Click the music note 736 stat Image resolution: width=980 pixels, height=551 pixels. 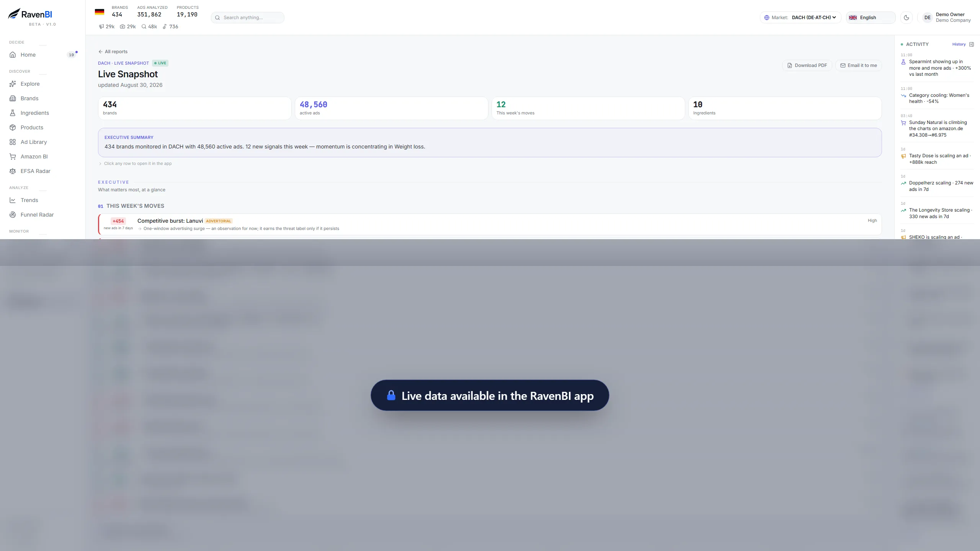[x=170, y=27]
